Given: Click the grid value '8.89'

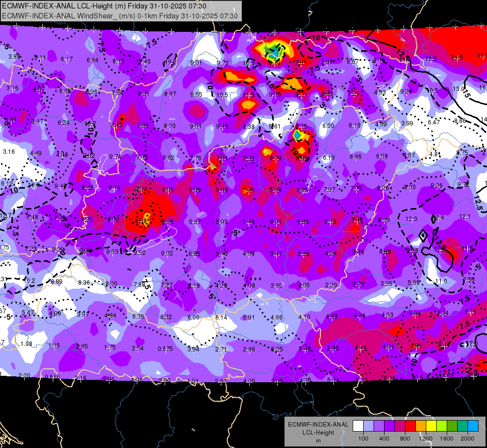Looking at the screenshot, I should [x=57, y=281].
